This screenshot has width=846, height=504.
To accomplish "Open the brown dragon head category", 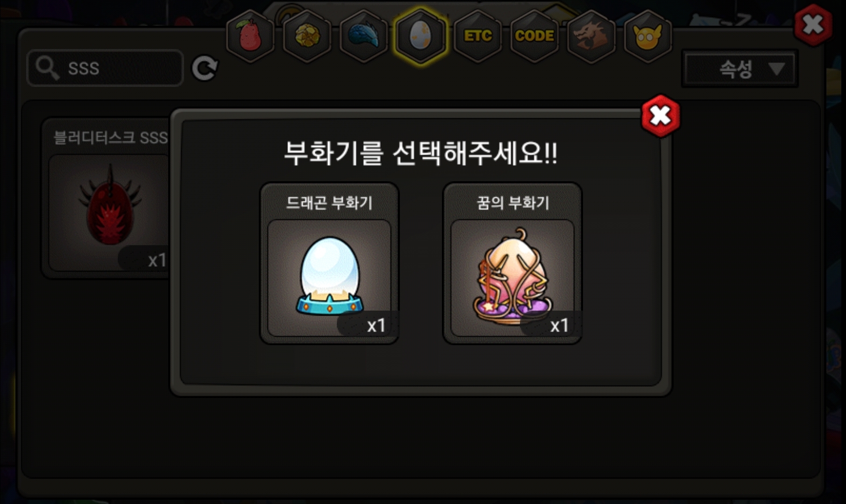I will pyautogui.click(x=591, y=36).
